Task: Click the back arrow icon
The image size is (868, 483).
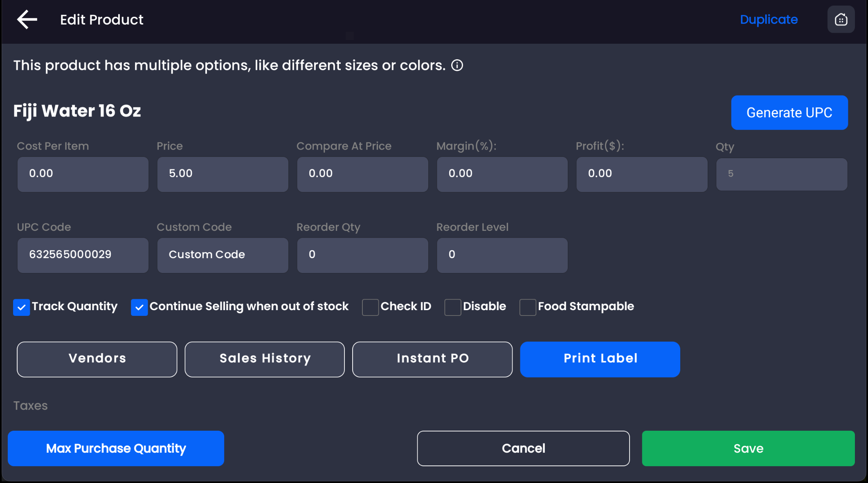Action: pos(27,20)
